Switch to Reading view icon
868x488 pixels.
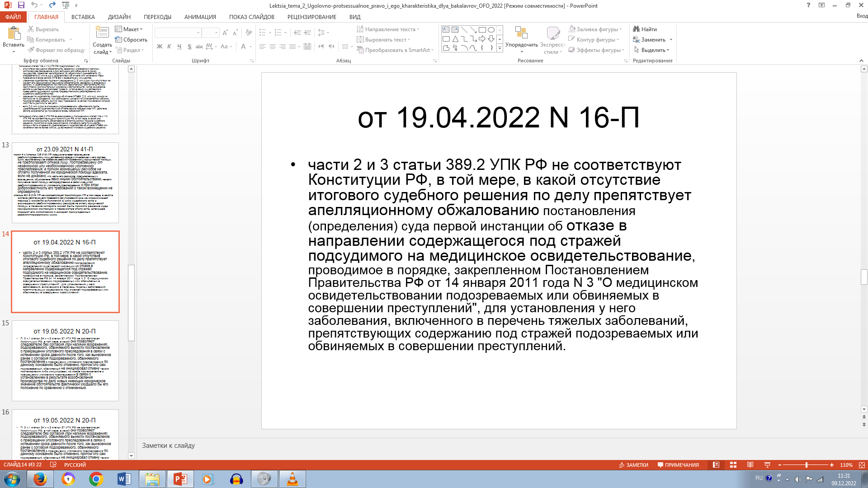[x=750, y=465]
